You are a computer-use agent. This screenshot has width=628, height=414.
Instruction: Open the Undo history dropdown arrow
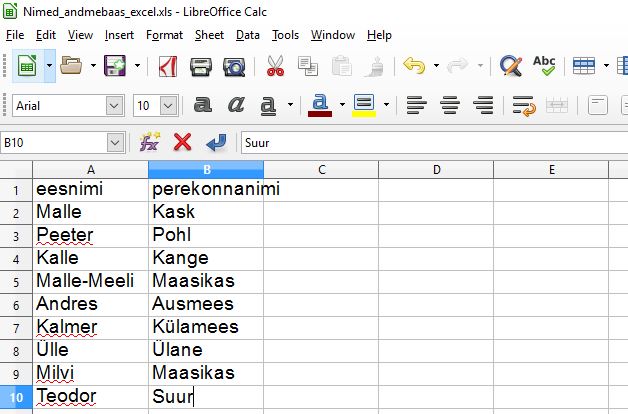coord(437,66)
